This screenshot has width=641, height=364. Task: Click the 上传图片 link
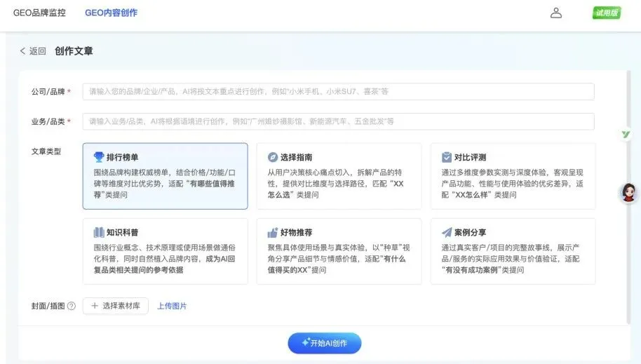[172, 306]
